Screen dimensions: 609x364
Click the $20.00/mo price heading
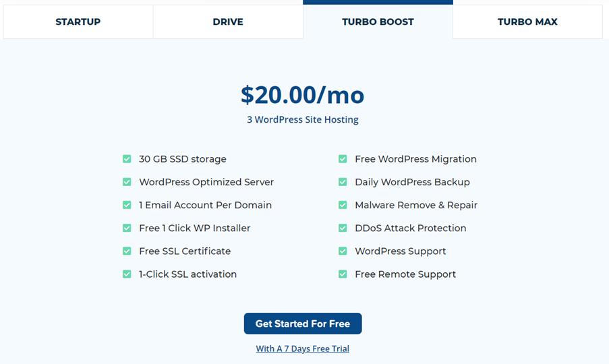click(303, 94)
